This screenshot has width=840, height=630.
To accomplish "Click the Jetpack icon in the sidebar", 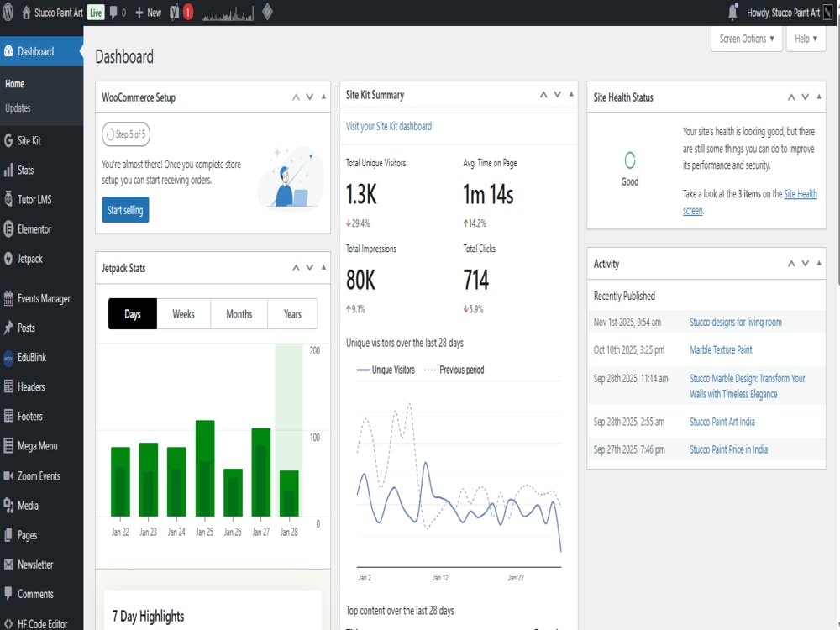I will pyautogui.click(x=8, y=259).
